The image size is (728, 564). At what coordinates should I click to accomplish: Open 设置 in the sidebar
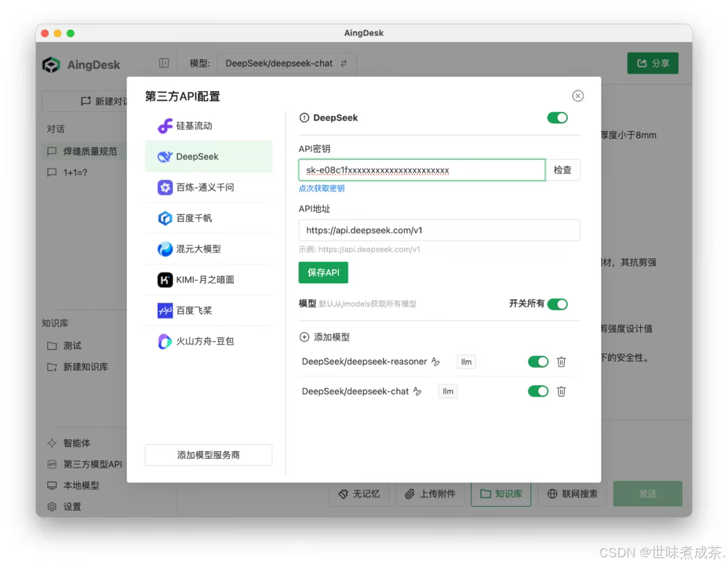coord(64,507)
